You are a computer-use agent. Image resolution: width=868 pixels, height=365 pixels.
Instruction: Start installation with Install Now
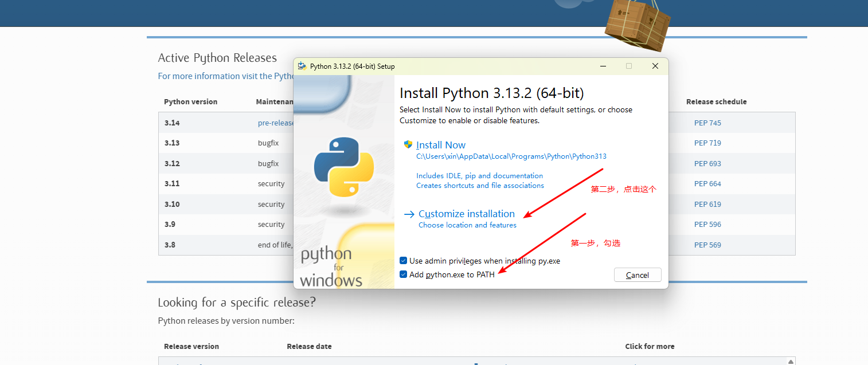(441, 146)
